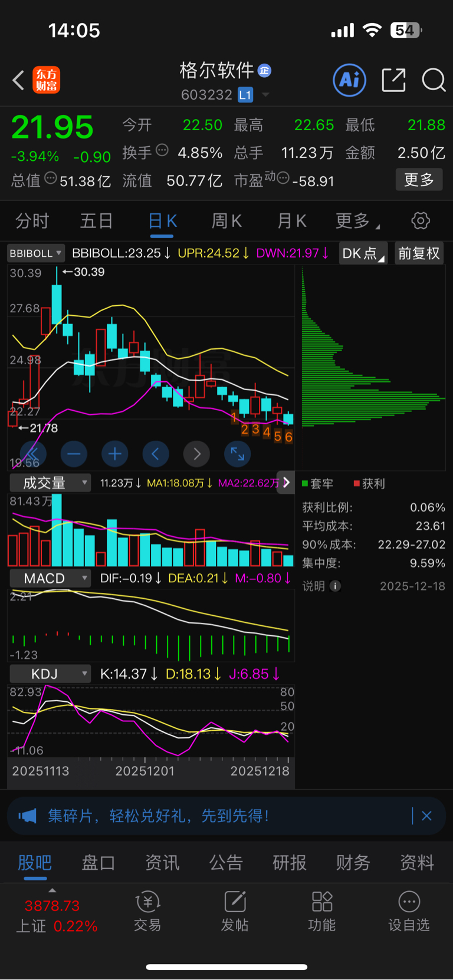This screenshot has width=453, height=980.
Task: Tap the 21.78 low price marker
Action: 39,428
